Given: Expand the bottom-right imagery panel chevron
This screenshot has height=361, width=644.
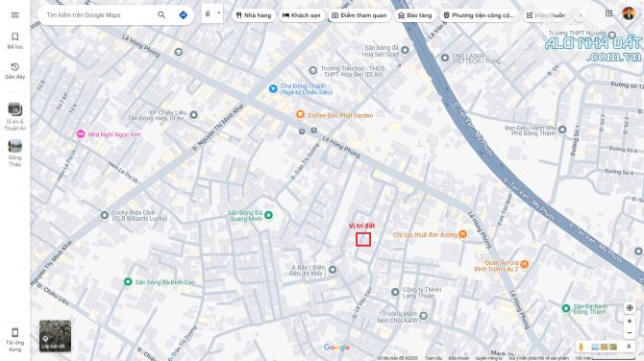Looking at the screenshot, I should pos(629,347).
